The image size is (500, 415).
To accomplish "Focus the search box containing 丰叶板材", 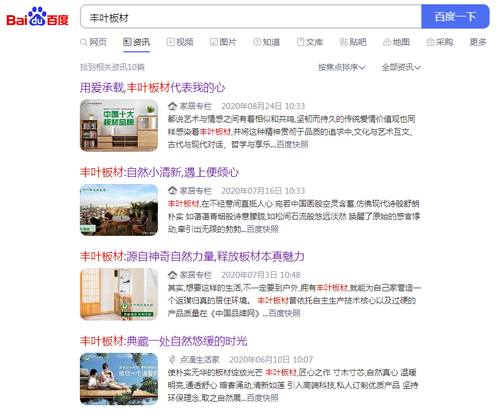I will coord(251,16).
